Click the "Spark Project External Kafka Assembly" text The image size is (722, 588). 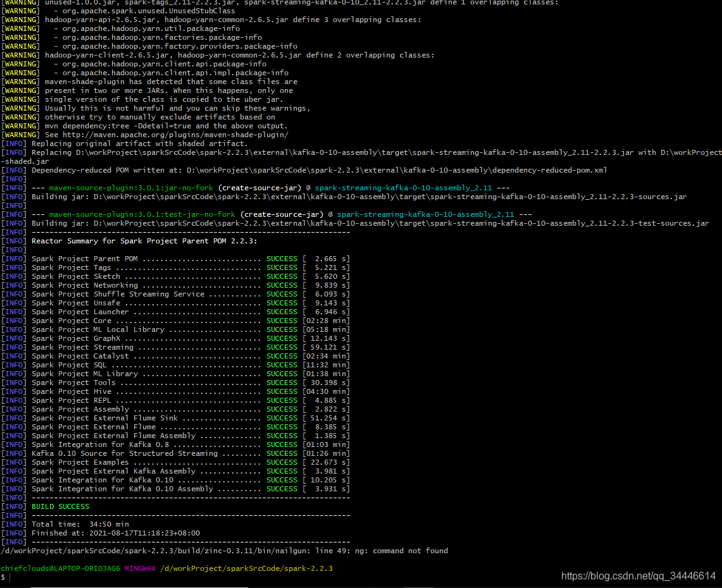pyautogui.click(x=113, y=471)
